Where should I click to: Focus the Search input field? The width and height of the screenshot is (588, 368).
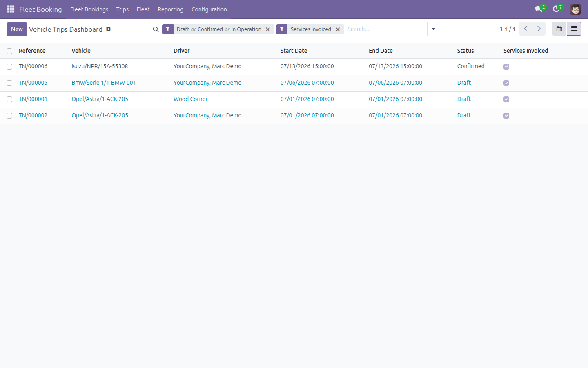(386, 29)
